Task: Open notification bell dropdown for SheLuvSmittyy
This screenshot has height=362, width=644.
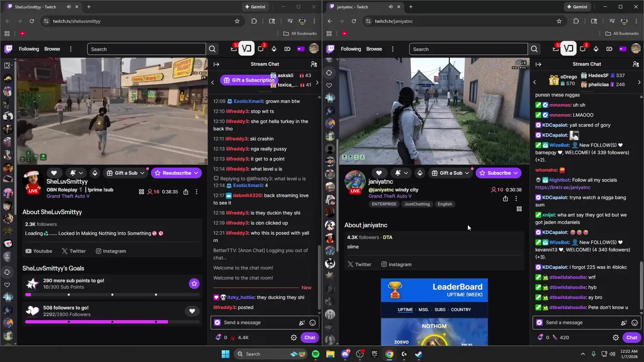Action: point(76,173)
